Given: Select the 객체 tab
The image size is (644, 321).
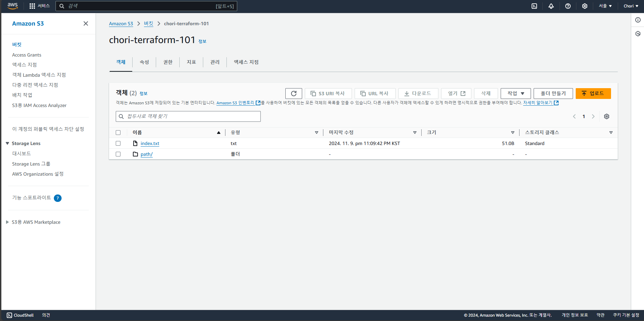Looking at the screenshot, I should click(x=121, y=62).
